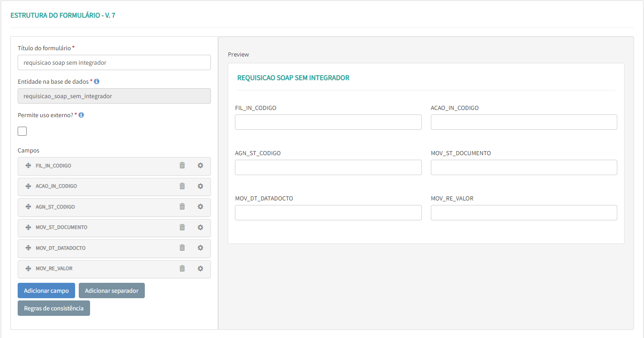Enable the Permite uso externo checkbox
Screen dimensions: 644x338
pyautogui.click(x=22, y=131)
